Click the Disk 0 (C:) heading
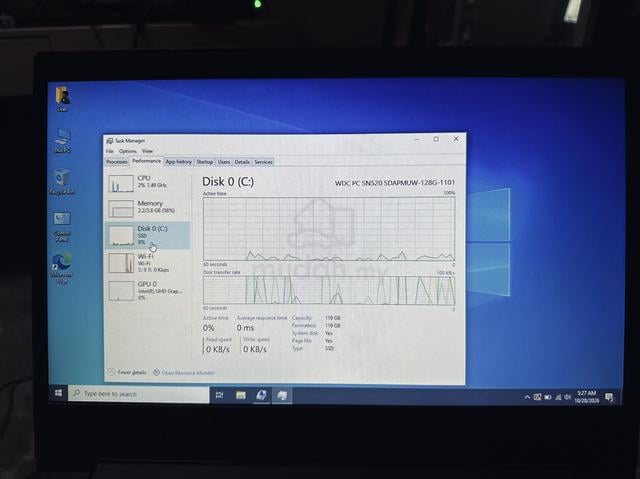Image resolution: width=640 pixels, height=479 pixels. [228, 182]
